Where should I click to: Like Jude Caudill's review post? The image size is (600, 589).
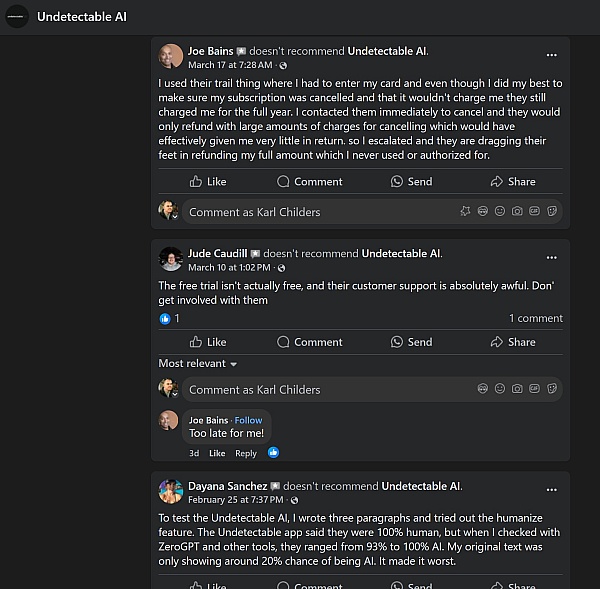[x=208, y=342]
